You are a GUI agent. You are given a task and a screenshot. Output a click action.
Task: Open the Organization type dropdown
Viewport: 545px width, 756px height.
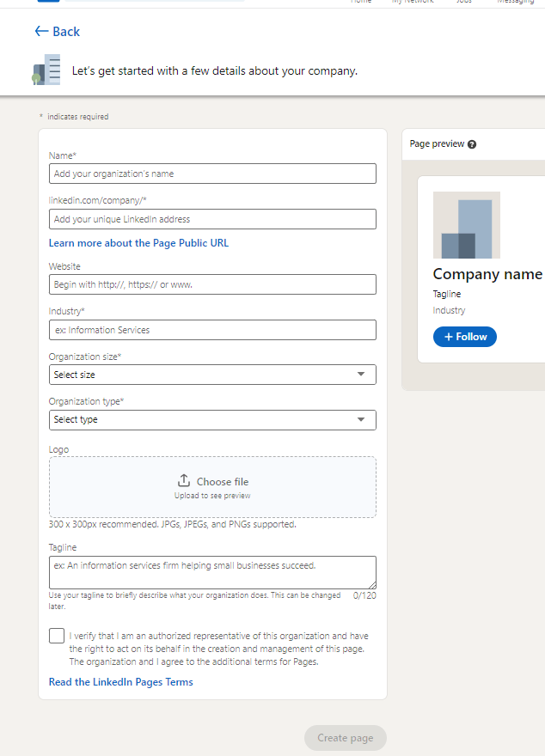[212, 419]
